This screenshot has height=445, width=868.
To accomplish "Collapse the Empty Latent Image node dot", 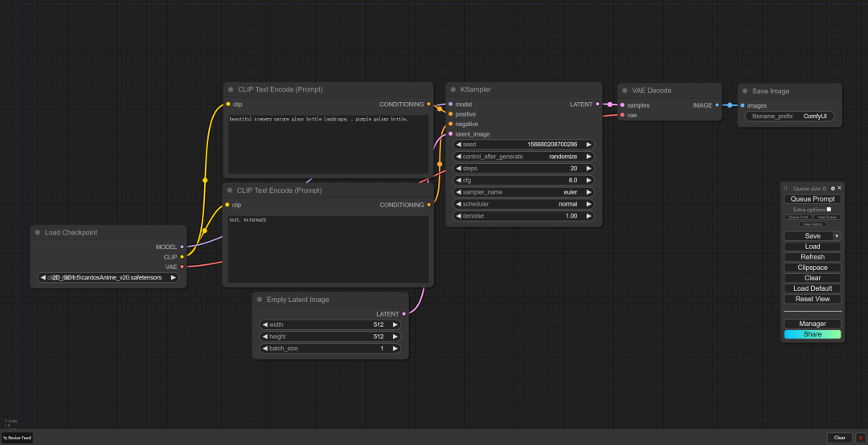I will 260,300.
